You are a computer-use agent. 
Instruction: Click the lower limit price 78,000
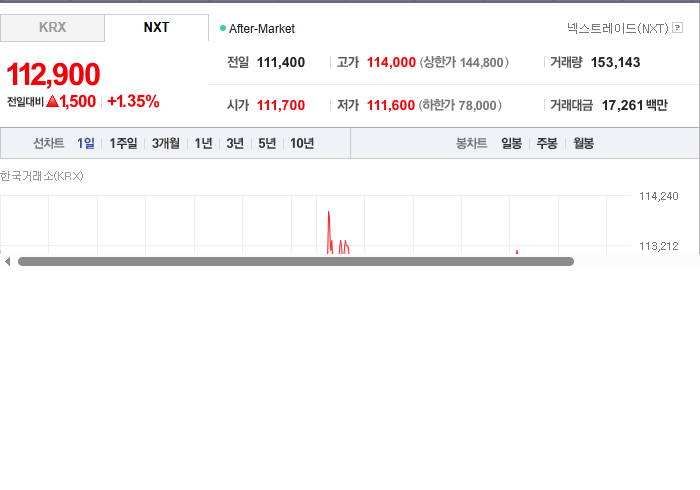477,106
